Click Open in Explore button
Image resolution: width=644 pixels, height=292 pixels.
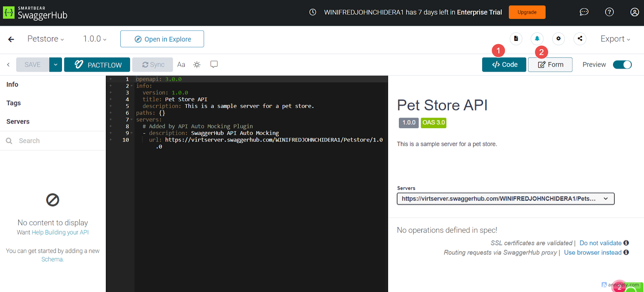(x=162, y=39)
